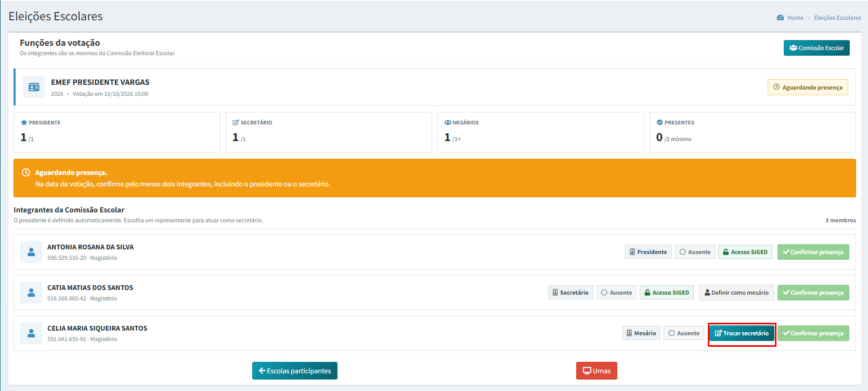Click the 'Integrantes da Comissão Escolar' heading
Image resolution: width=868 pixels, height=391 pixels.
tap(69, 210)
